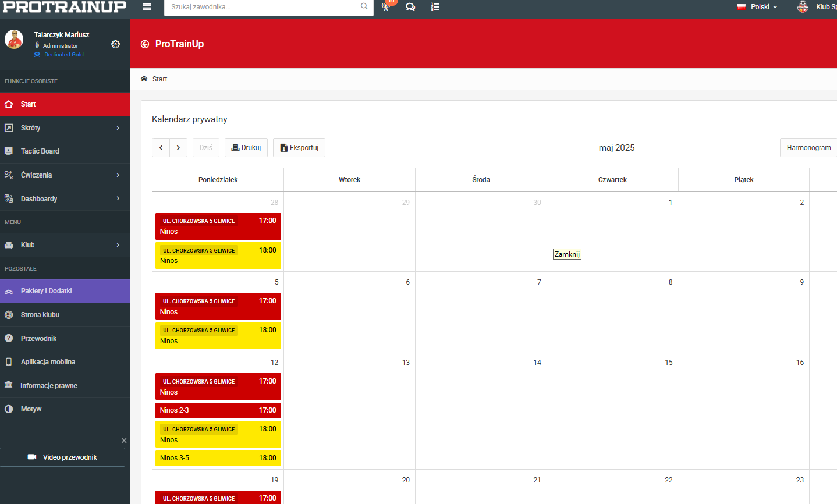The width and height of the screenshot is (837, 504).
Task: Open yellow Ninos 18:00 event on May 12
Action: [x=218, y=434]
